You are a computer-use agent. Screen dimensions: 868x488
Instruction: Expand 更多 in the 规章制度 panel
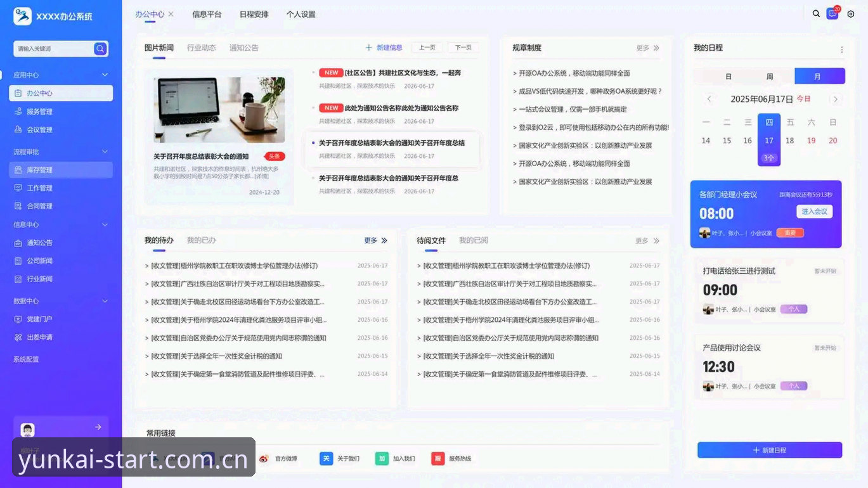point(648,48)
